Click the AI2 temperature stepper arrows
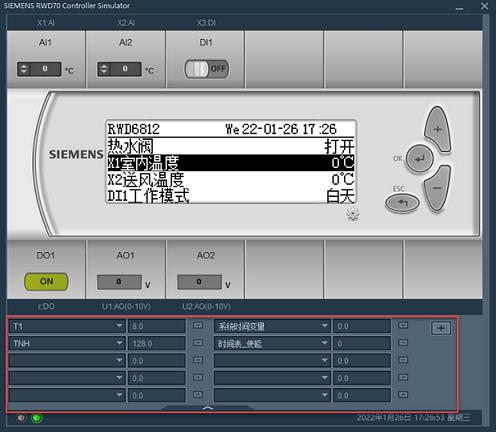The image size is (496, 432). [104, 69]
